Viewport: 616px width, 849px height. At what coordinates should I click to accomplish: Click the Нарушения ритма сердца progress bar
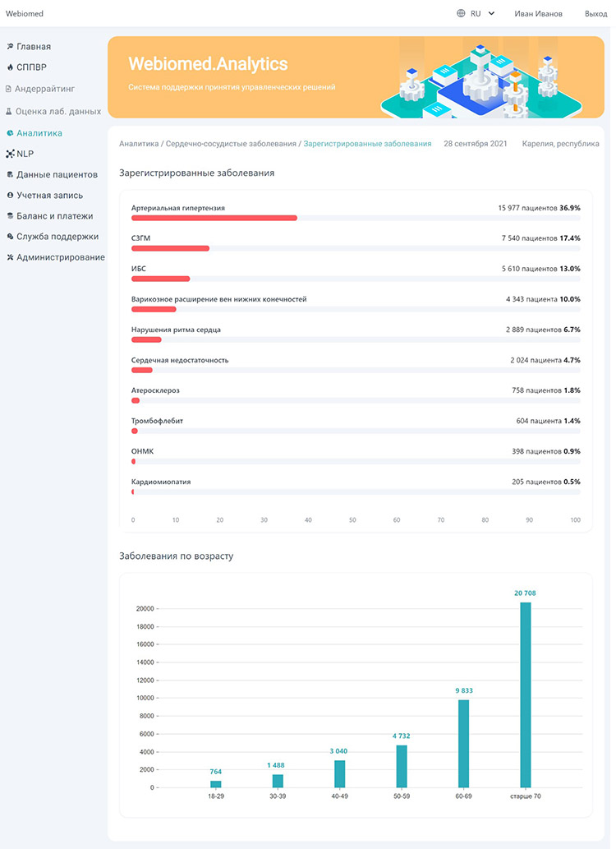coord(356,339)
